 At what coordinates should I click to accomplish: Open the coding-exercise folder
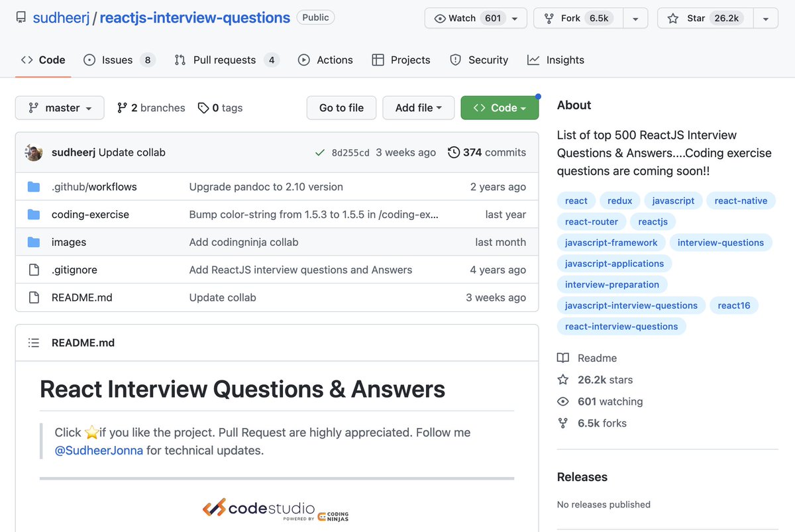click(90, 215)
